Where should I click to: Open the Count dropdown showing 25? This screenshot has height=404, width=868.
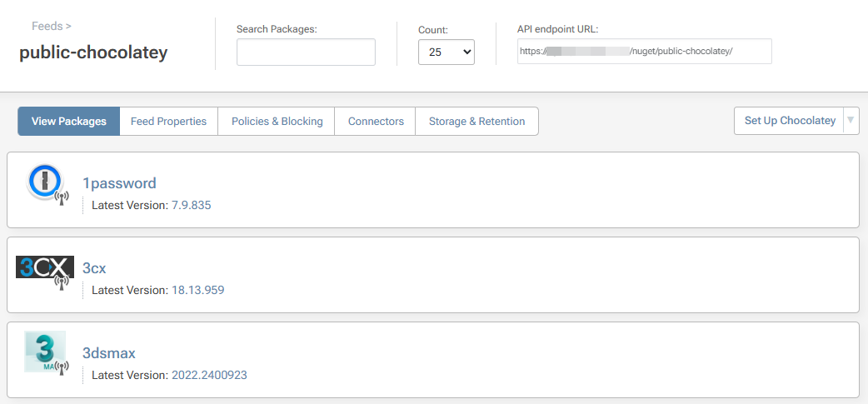pyautogui.click(x=446, y=52)
